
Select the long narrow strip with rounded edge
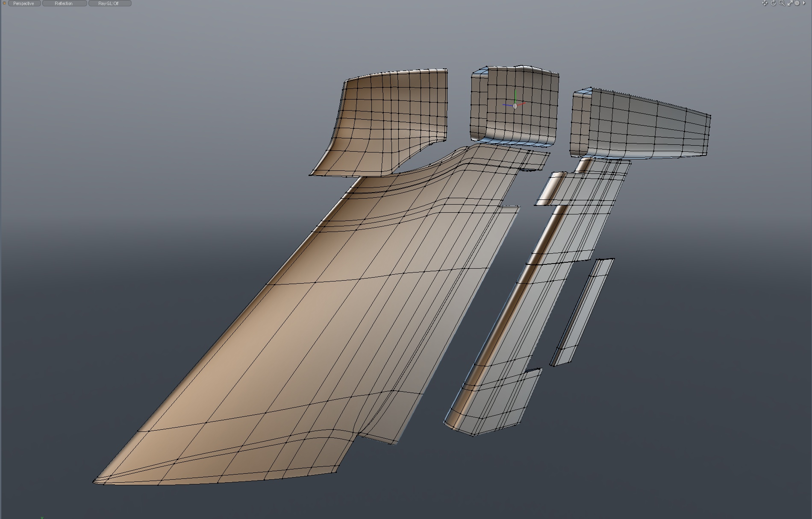pos(534,299)
